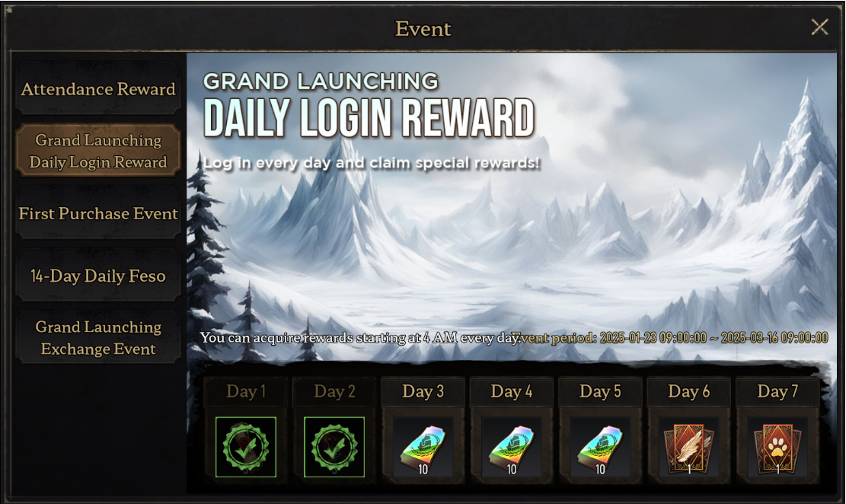Claim the Day 3 rainbow ticket reward
846x504 pixels.
tap(423, 447)
